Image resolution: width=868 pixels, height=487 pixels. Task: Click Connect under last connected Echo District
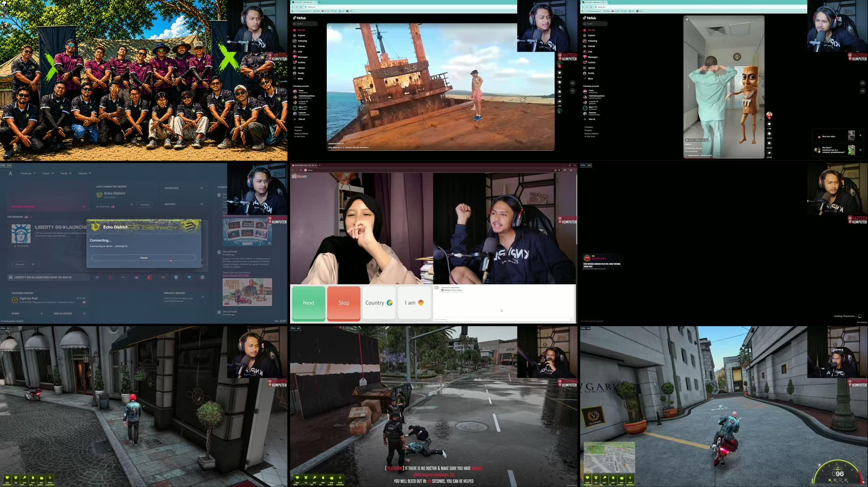pos(145,205)
